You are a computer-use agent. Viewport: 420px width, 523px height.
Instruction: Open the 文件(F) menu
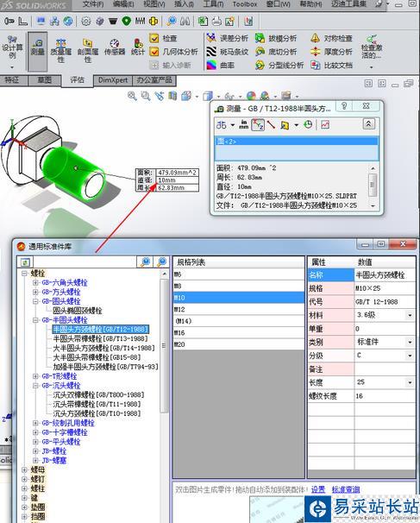tap(93, 4)
